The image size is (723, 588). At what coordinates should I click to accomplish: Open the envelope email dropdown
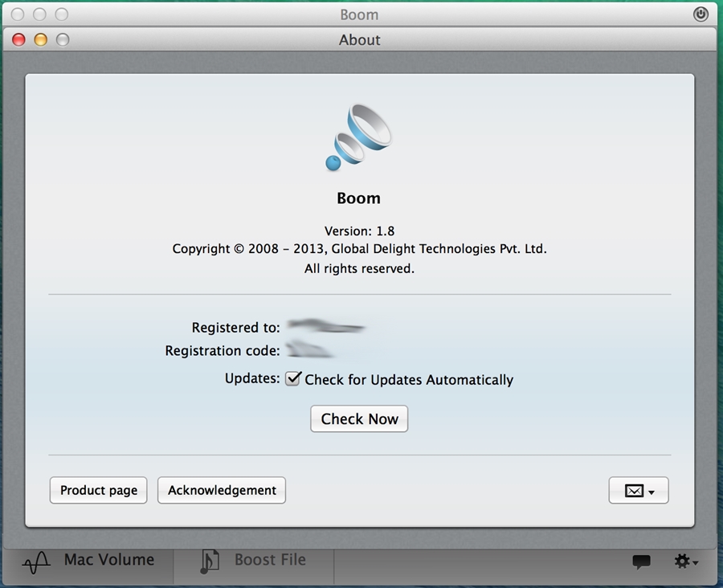pyautogui.click(x=638, y=490)
